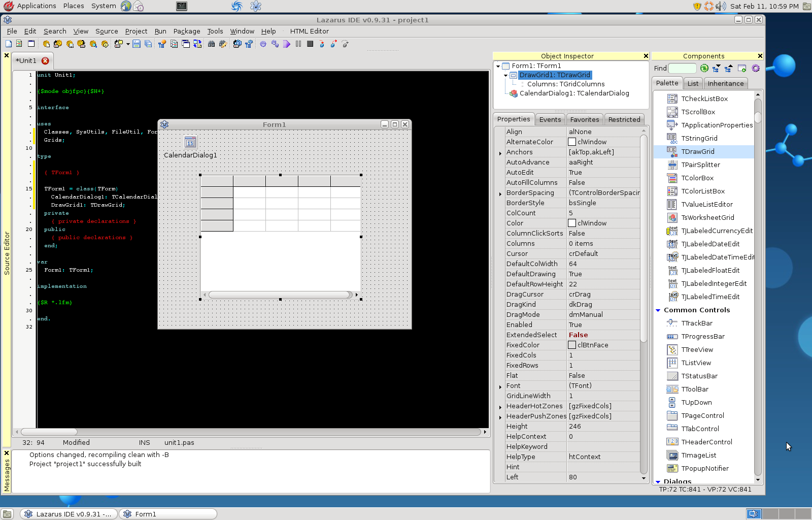Click the Stop square icon
812x520 pixels.
coord(310,44)
